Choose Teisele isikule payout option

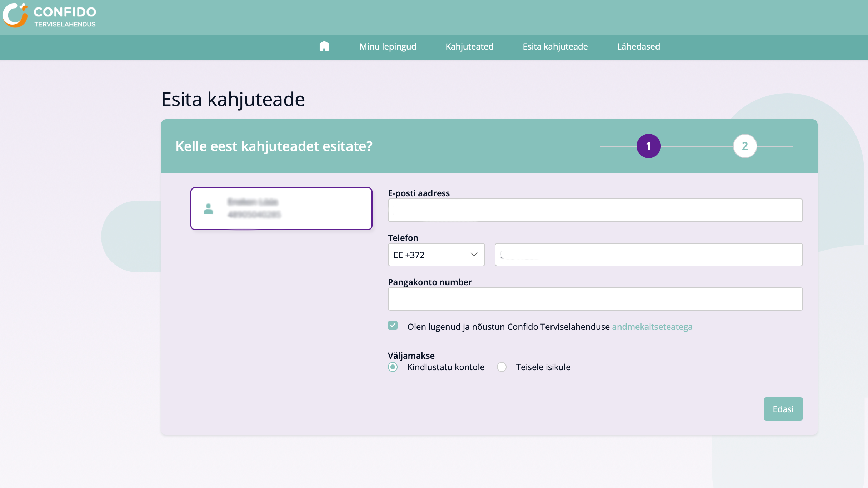click(502, 367)
